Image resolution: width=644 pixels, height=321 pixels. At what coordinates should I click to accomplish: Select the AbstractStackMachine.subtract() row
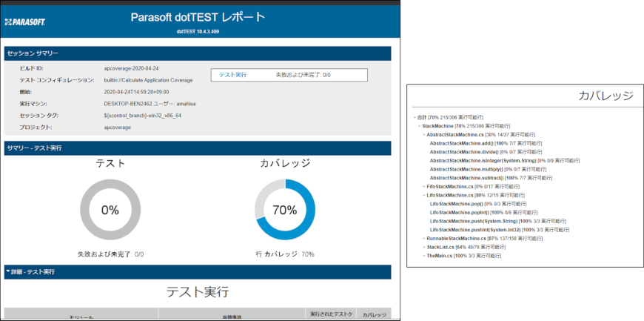492,178
